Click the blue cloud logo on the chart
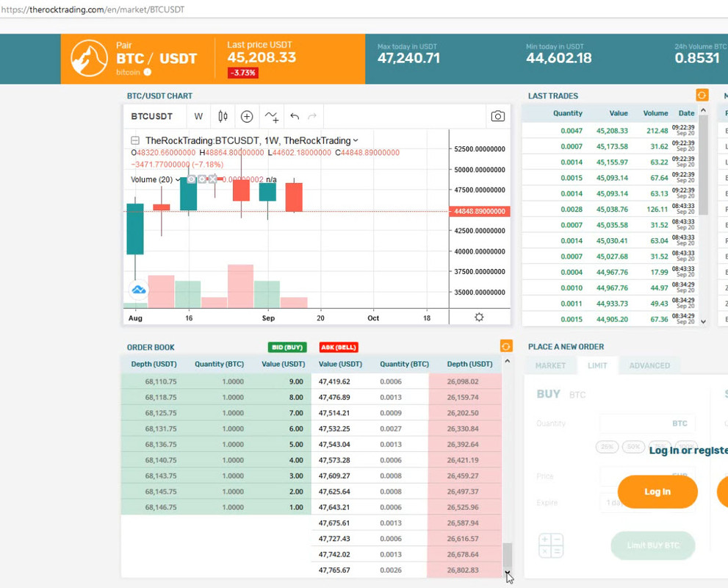The width and height of the screenshot is (728, 588). (138, 290)
